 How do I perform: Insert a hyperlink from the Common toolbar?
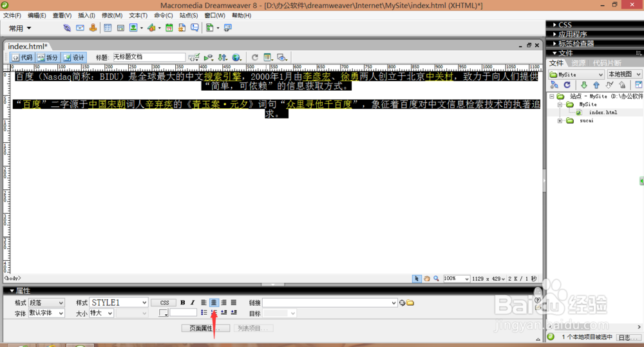(67, 28)
